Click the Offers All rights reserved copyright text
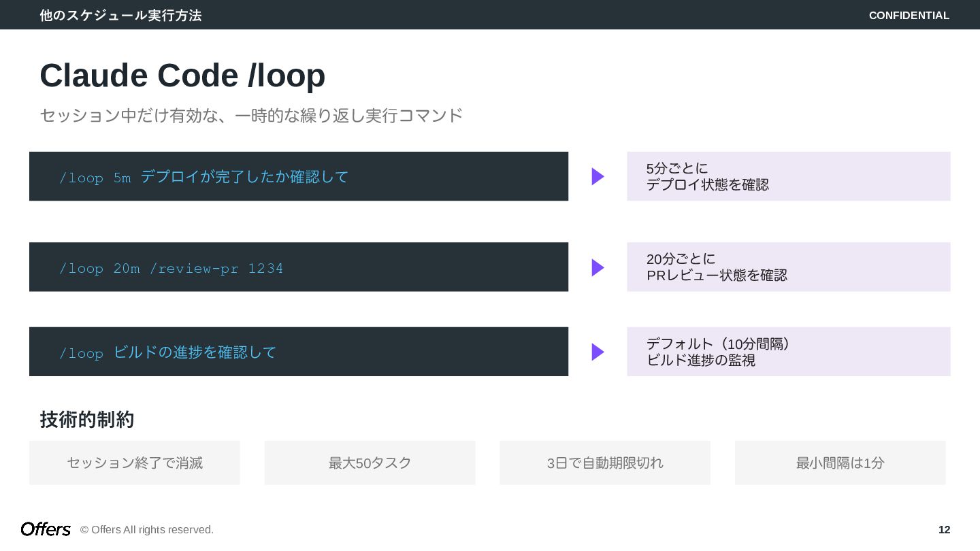 coord(147,530)
